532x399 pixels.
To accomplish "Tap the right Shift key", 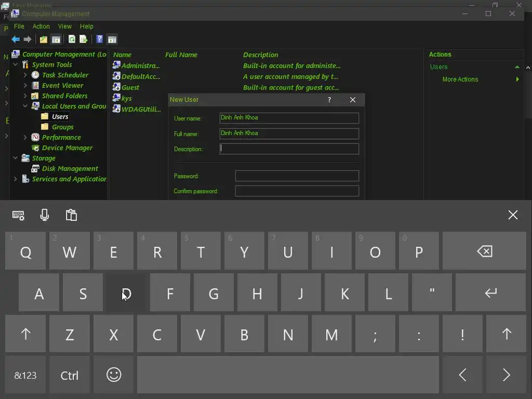I will coord(506,334).
